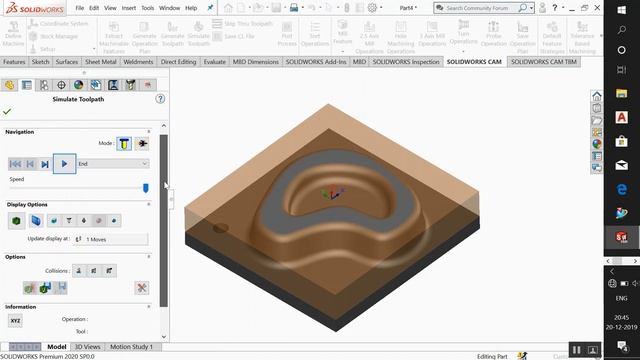Open the DisplayManager color ball tab
The width and height of the screenshot is (640, 360).
click(x=78, y=85)
